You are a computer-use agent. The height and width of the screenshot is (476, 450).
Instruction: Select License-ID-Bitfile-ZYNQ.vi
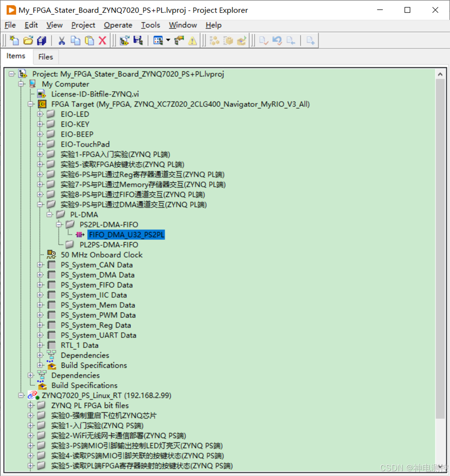pyautogui.click(x=95, y=94)
